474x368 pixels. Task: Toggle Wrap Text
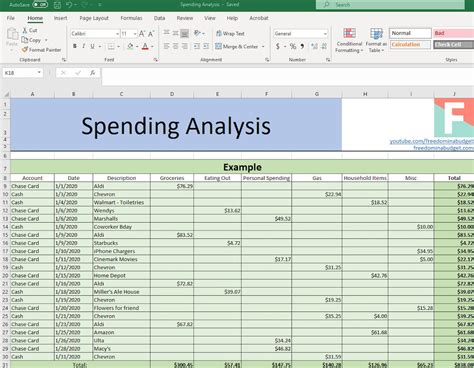click(230, 33)
